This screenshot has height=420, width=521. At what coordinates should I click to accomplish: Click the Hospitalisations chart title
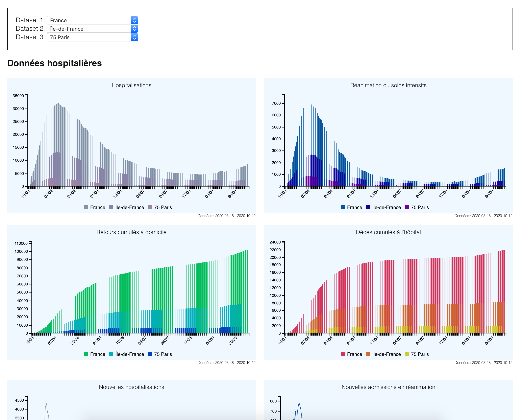tap(131, 85)
